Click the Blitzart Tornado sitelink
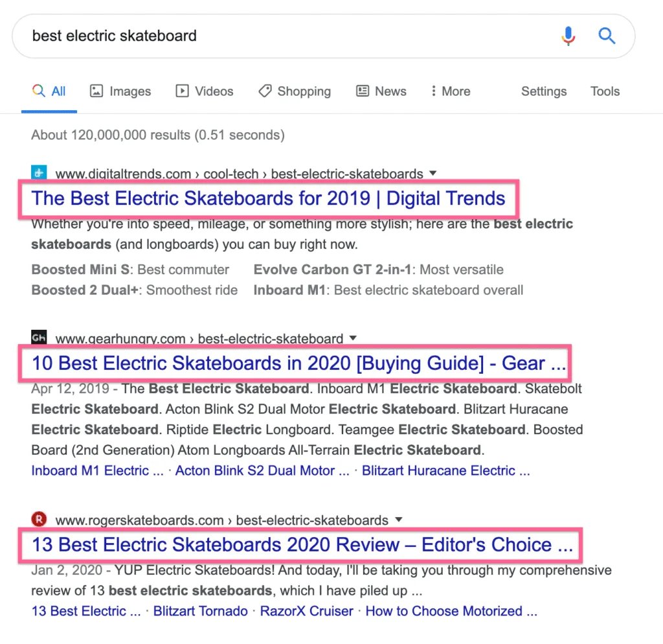Screen dimensions: 663x644 [201, 611]
